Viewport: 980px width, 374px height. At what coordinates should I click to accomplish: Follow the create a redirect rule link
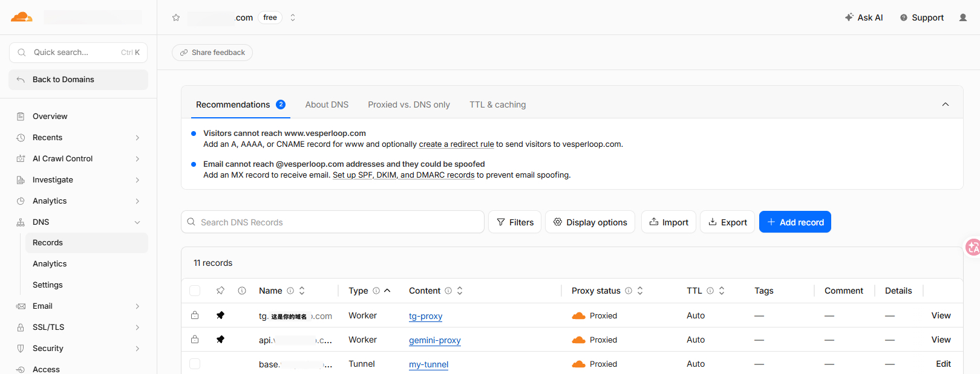pos(456,144)
